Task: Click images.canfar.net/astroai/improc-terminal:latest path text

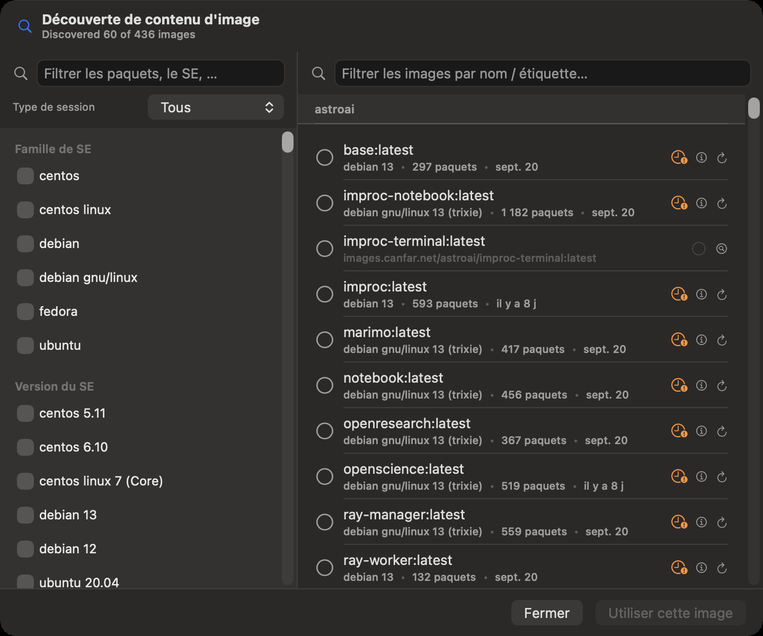Action: coord(470,258)
